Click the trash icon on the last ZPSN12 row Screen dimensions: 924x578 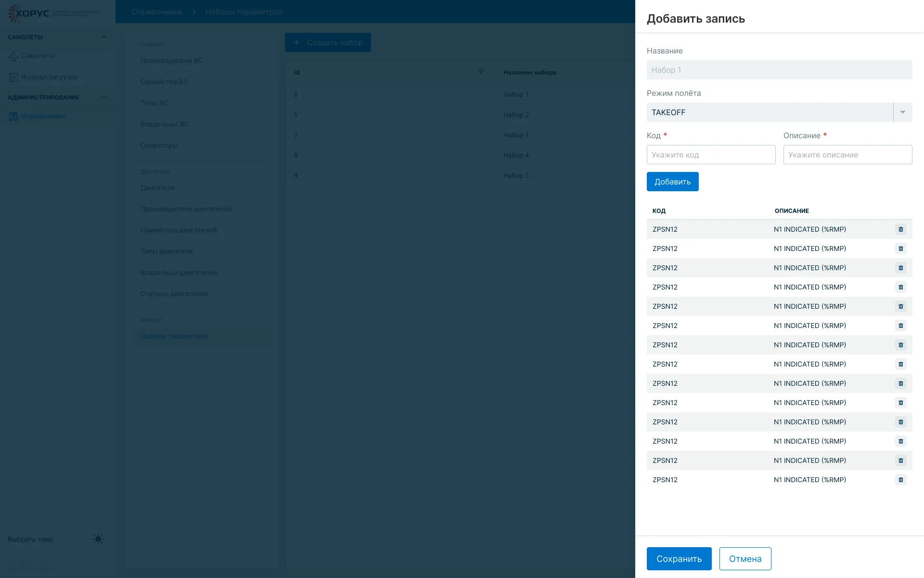[900, 480]
